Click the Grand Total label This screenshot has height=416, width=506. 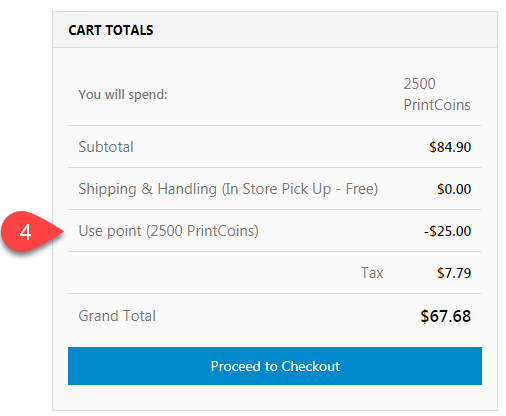[117, 316]
